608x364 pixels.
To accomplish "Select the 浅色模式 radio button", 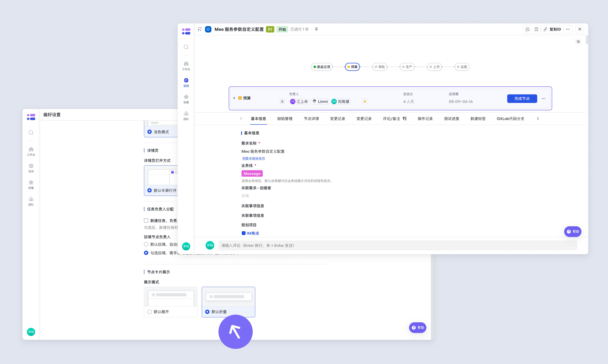I will 149,132.
